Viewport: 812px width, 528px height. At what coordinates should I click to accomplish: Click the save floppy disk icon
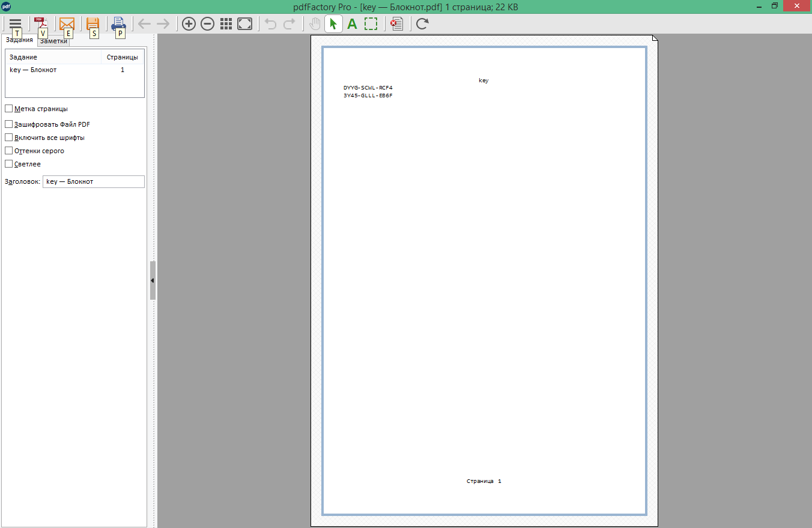click(92, 23)
